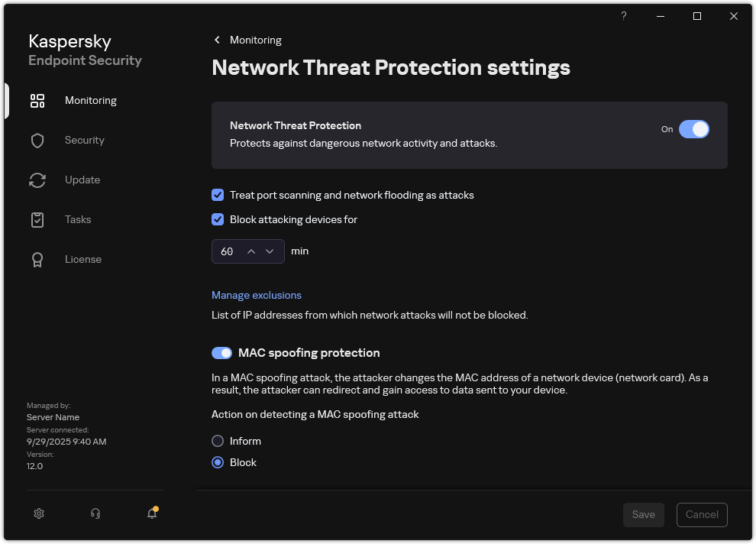Screen dimensions: 756x544
Task: Uncheck Treat port scanning as attacks
Action: [218, 195]
